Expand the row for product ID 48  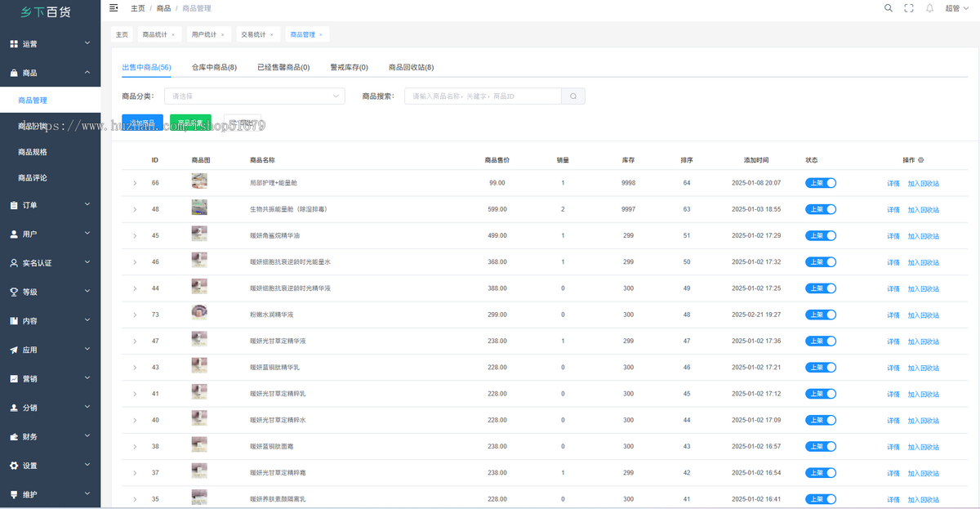[x=135, y=209]
